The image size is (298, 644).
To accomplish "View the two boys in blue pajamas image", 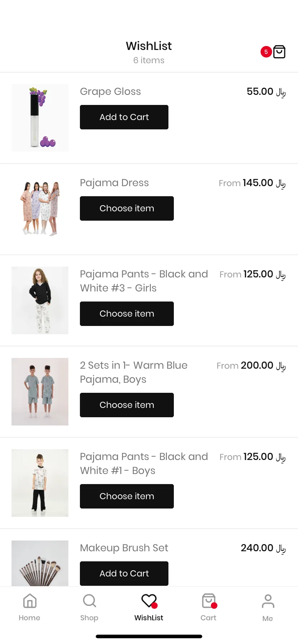I will (40, 392).
